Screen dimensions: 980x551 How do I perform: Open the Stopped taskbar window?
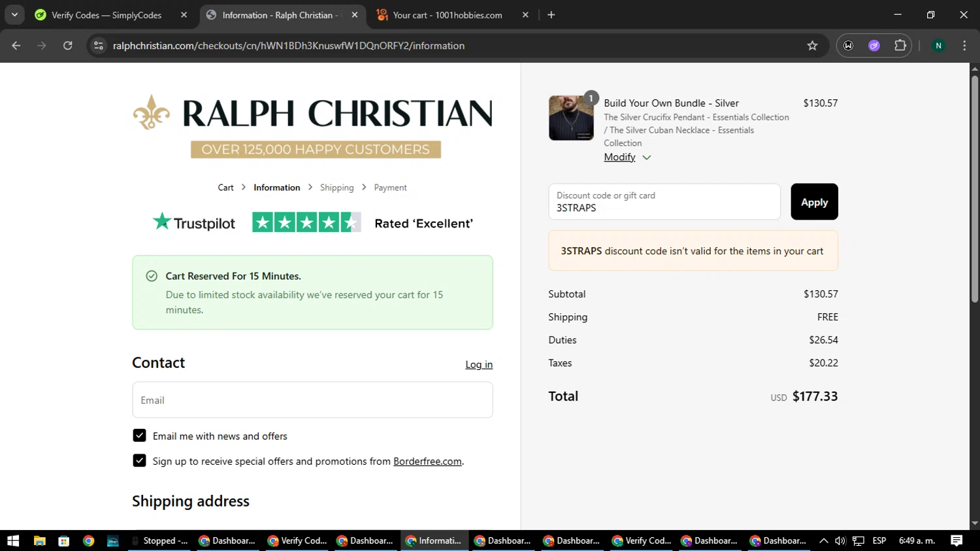pyautogui.click(x=160, y=541)
